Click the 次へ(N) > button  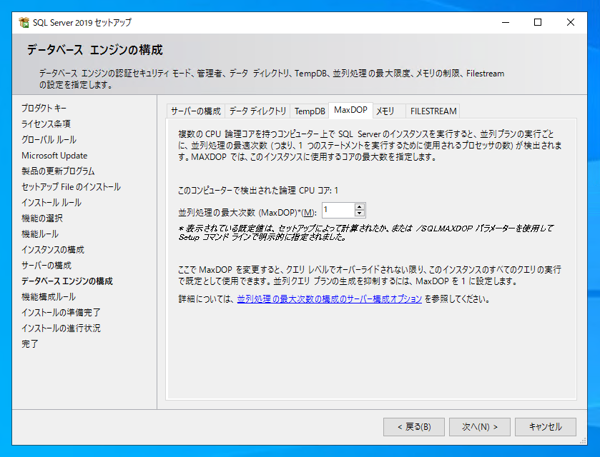[x=479, y=427]
